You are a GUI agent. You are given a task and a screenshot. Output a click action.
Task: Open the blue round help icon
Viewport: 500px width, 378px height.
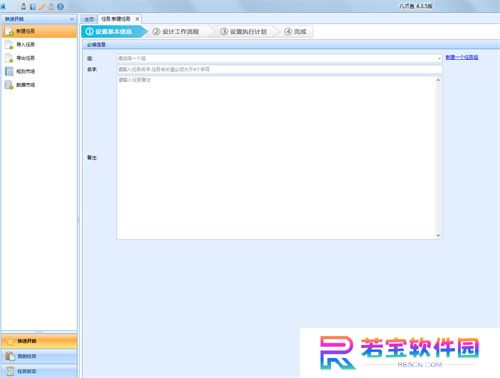pyautogui.click(x=60, y=6)
